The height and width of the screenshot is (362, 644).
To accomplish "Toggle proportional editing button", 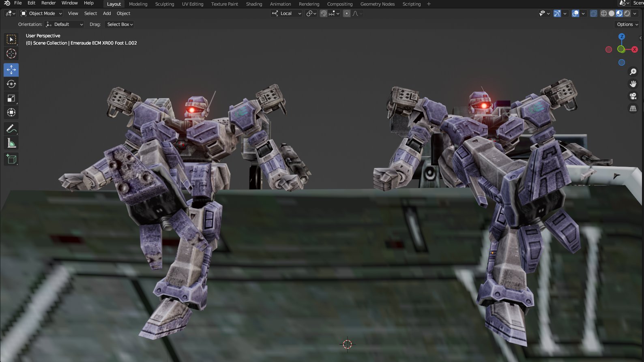I will [x=347, y=13].
